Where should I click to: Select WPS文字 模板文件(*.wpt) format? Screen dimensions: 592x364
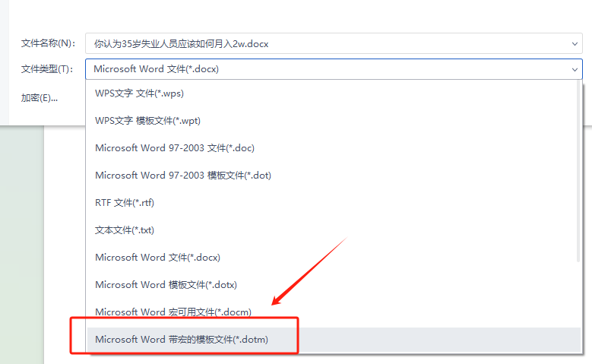tap(332, 121)
